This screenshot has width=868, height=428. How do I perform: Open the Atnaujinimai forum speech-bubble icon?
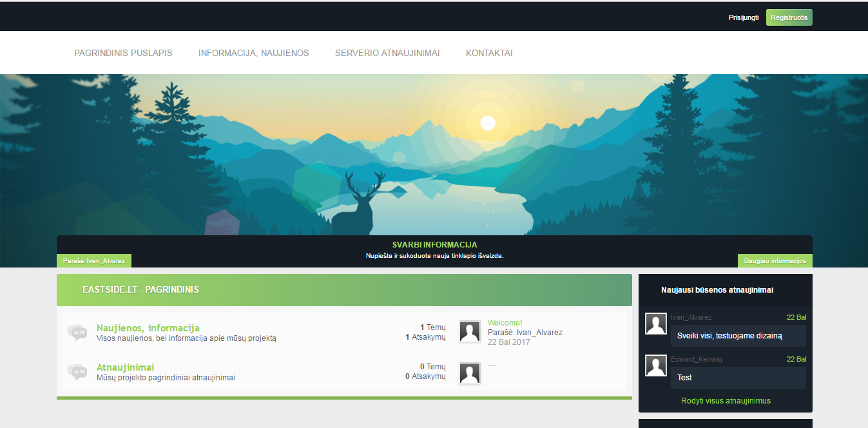77,372
